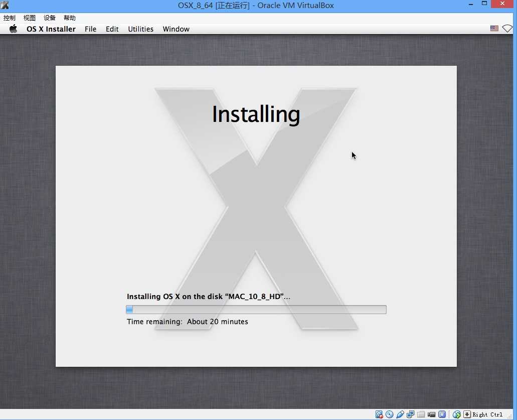Open the VirtualBox 控制 menu
Image resolution: width=517 pixels, height=420 pixels.
pos(9,18)
